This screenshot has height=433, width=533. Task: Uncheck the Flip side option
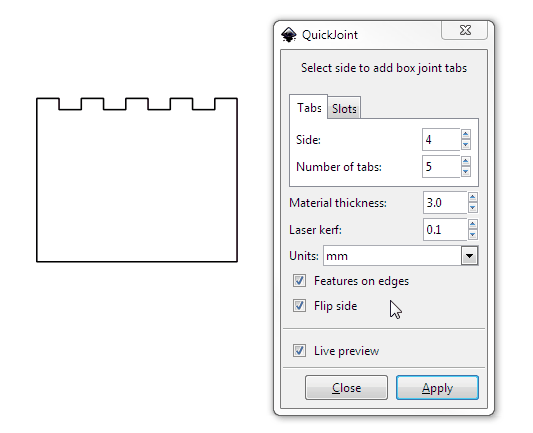click(299, 306)
